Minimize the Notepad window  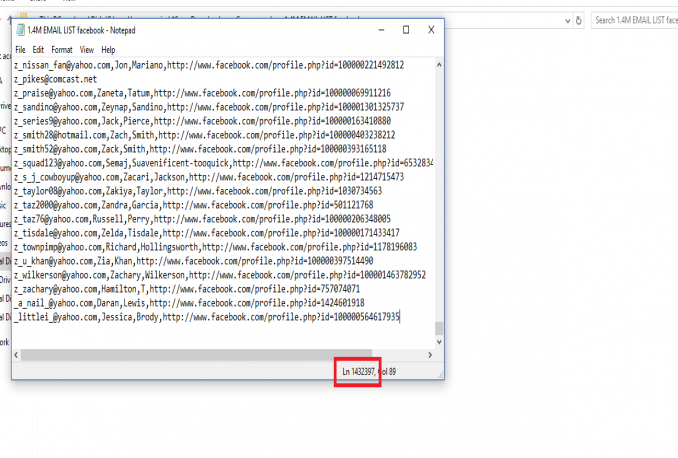point(378,31)
